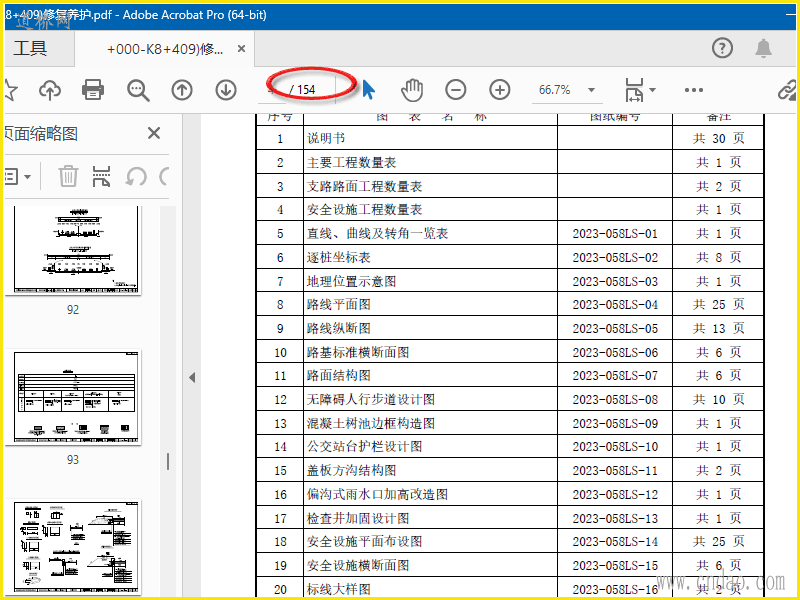
Task: Collapse the navigation pane with the left arrow
Action: click(192, 378)
